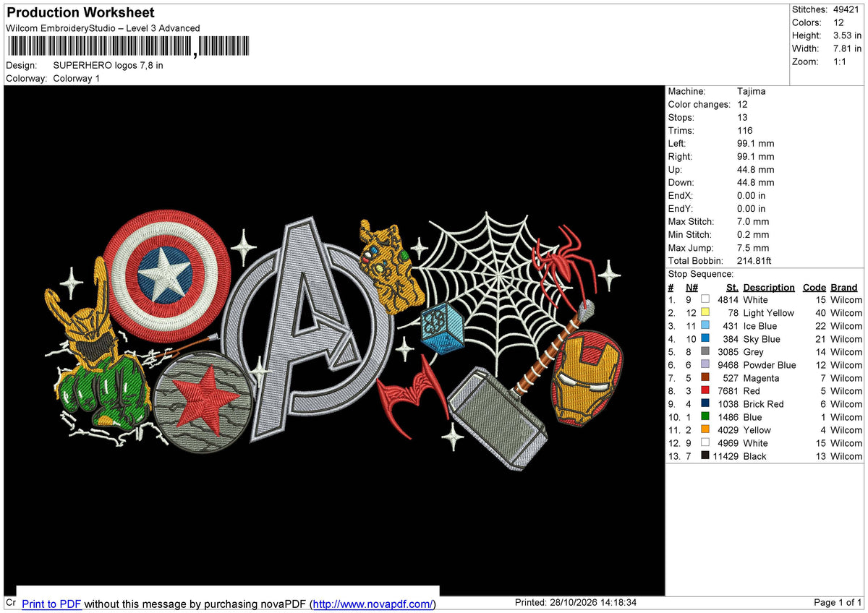Select the Blue swatch in stop 10
This screenshot has width=868, height=613.
(705, 416)
